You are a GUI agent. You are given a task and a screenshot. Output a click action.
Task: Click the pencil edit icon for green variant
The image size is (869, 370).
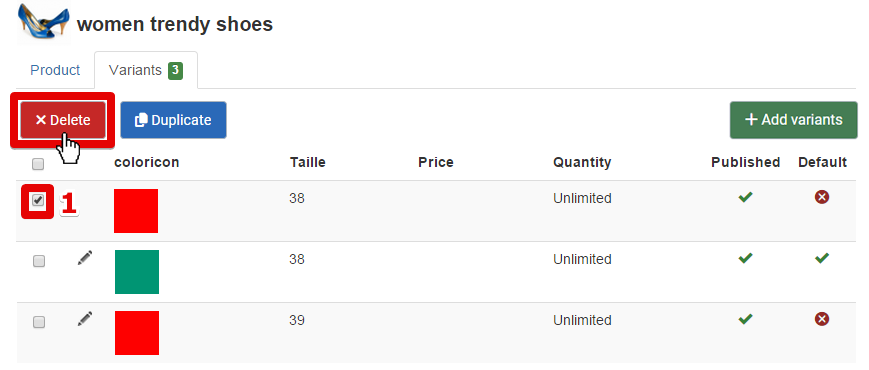point(85,258)
